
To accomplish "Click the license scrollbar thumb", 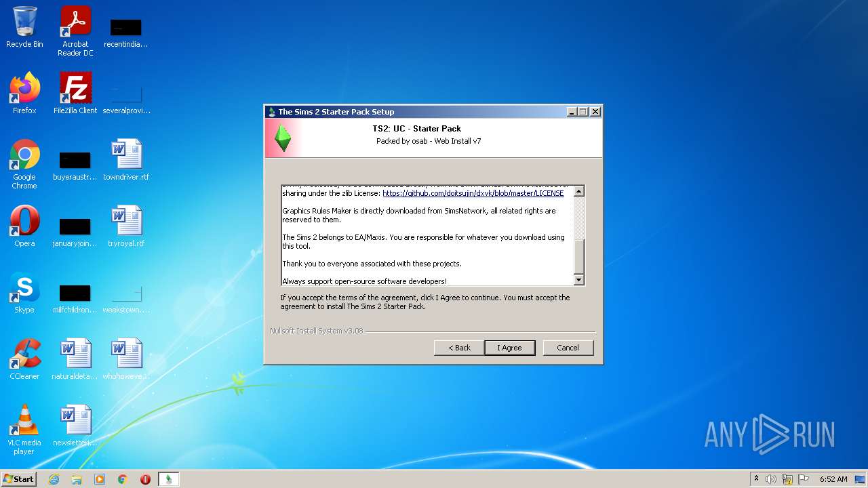I will (578, 256).
